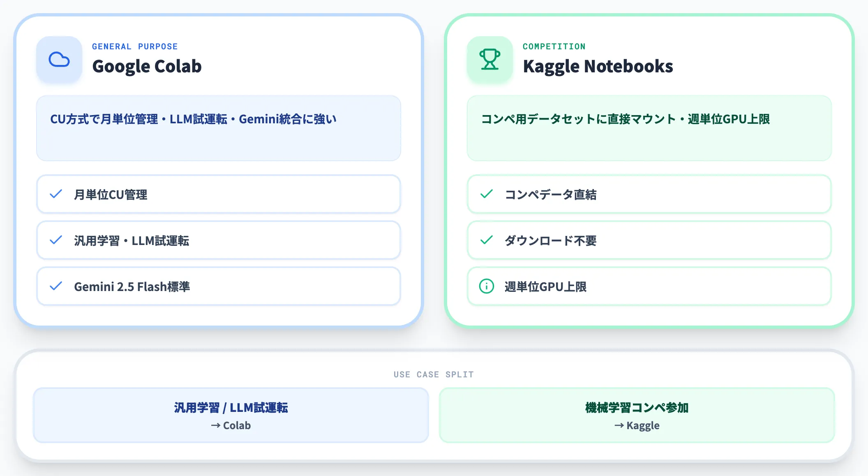The height and width of the screenshot is (476, 868).
Task: Click the 汎用学習 / LLM試運転 use case title
Action: pyautogui.click(x=231, y=407)
